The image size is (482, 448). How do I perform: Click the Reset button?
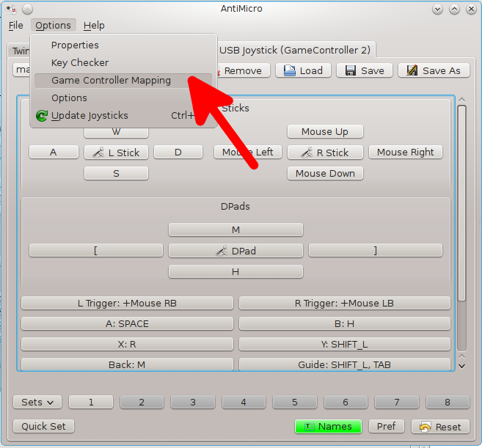[x=441, y=427]
